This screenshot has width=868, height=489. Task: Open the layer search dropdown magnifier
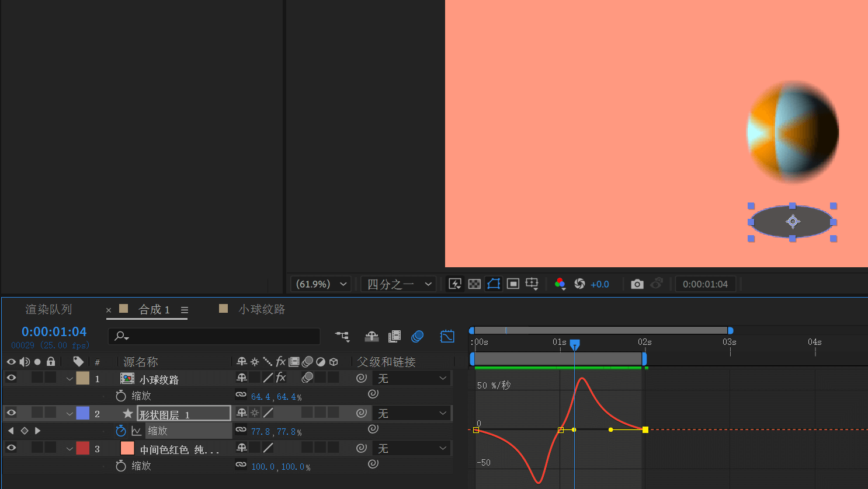pyautogui.click(x=121, y=336)
